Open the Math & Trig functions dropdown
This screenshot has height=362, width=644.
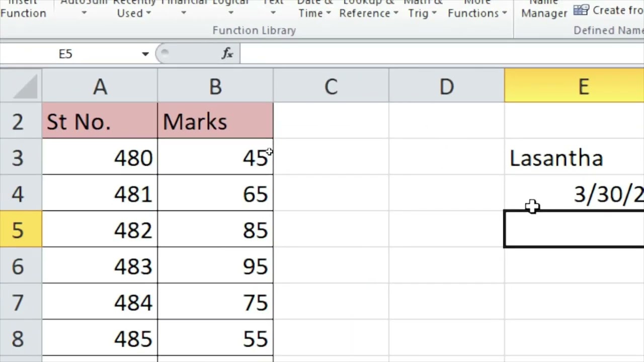coord(423,9)
